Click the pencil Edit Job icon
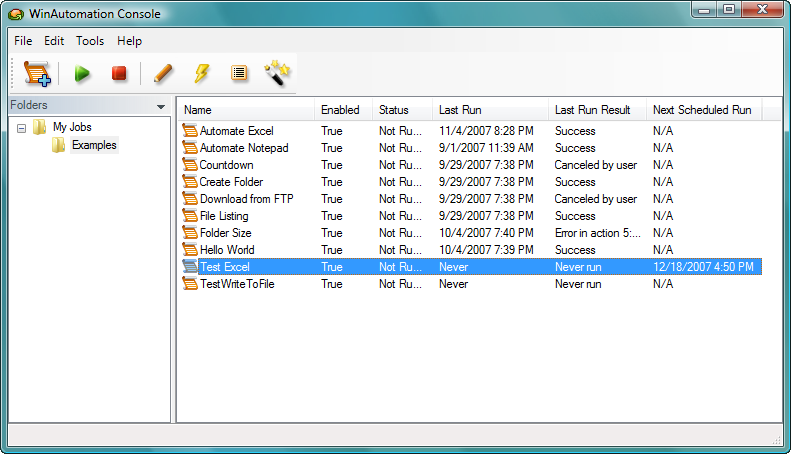The image size is (791, 454). pos(163,74)
